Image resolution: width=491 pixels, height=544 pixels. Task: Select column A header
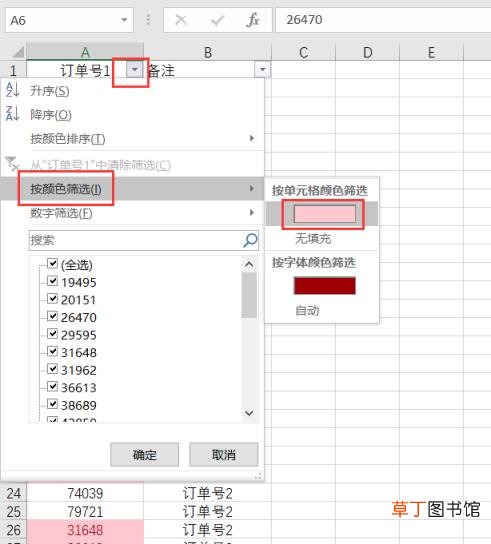(x=85, y=52)
